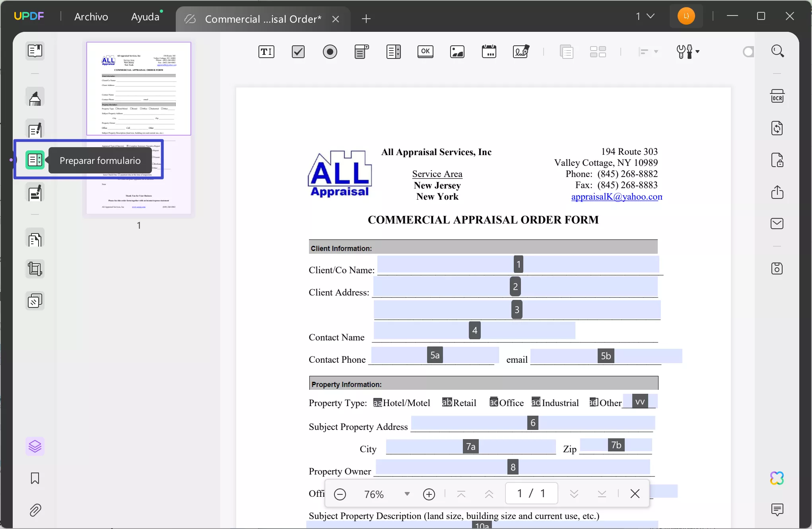Go to the next page
812x529 pixels.
[574, 494]
